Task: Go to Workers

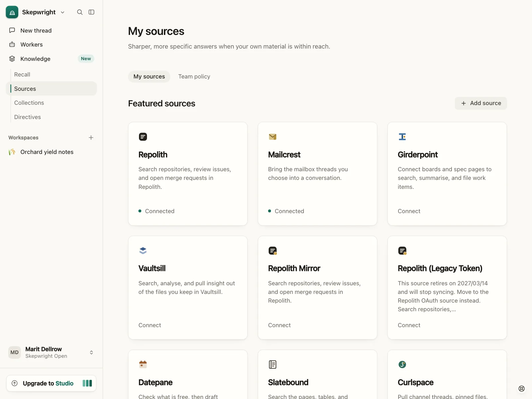Action: 51,44
